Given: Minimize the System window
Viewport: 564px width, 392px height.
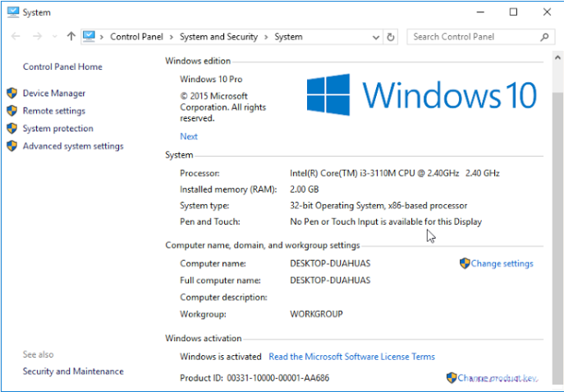Looking at the screenshot, I should 480,12.
